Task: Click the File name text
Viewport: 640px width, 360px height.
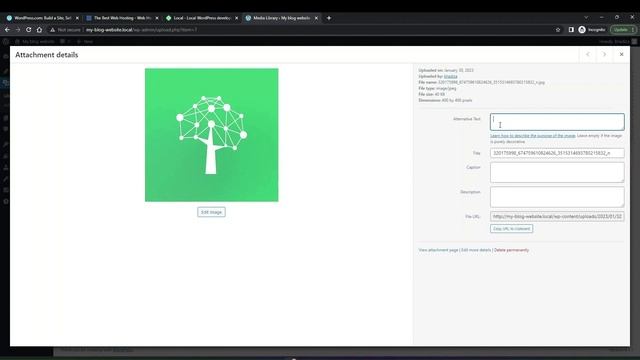Action: pos(482,82)
